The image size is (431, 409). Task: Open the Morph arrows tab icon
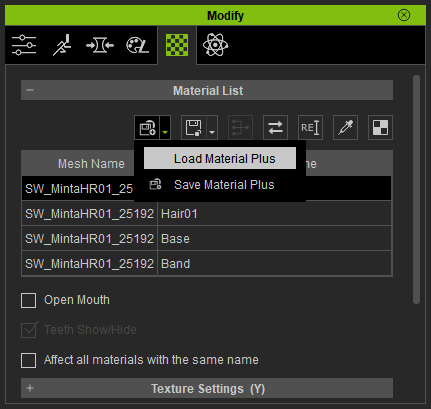[x=100, y=45]
